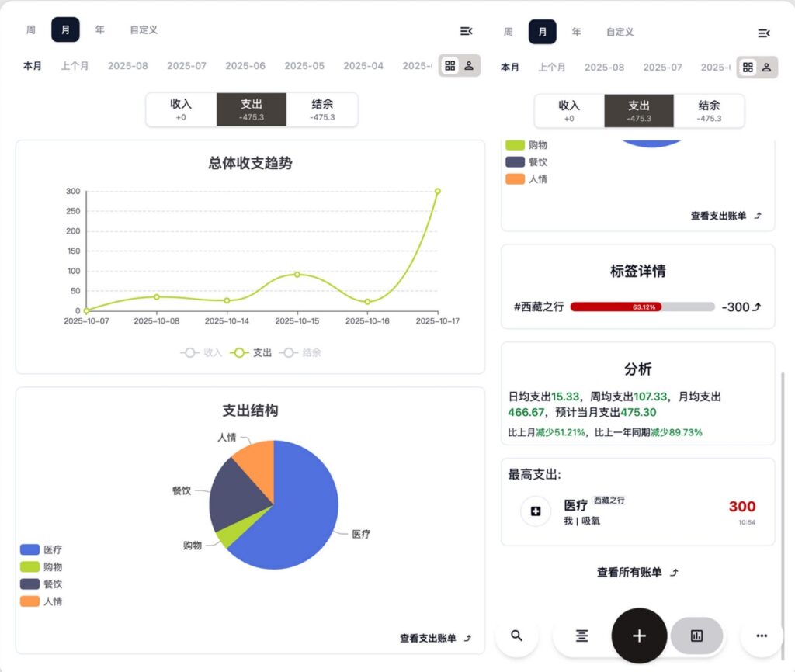Switch to 年 tab in left panel
Viewport: 795px width, 672px height.
pyautogui.click(x=99, y=30)
